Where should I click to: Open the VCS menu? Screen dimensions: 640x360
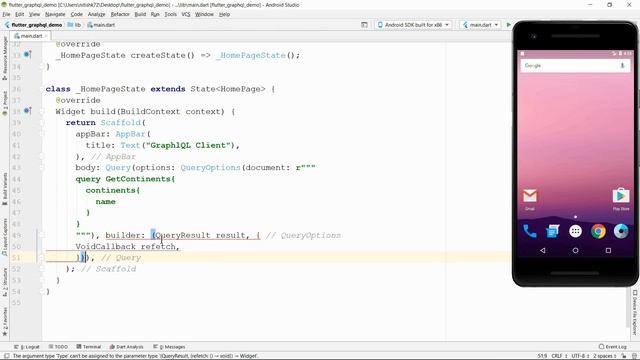click(x=186, y=14)
